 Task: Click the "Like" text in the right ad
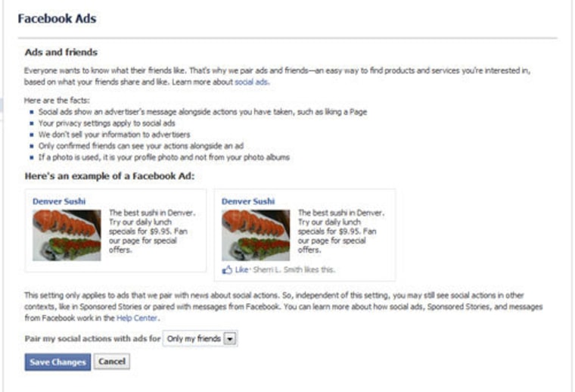(x=241, y=269)
